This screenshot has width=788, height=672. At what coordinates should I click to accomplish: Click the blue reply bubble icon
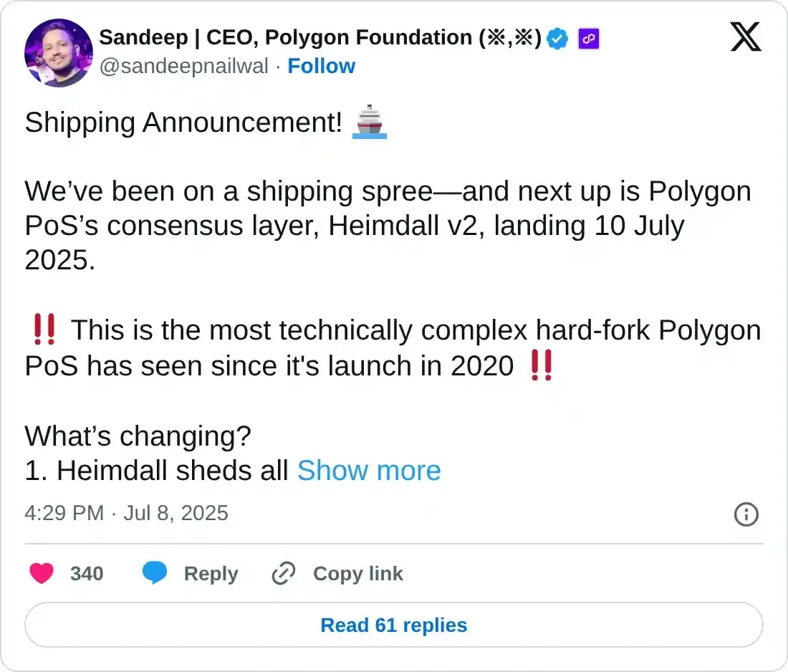(x=154, y=573)
